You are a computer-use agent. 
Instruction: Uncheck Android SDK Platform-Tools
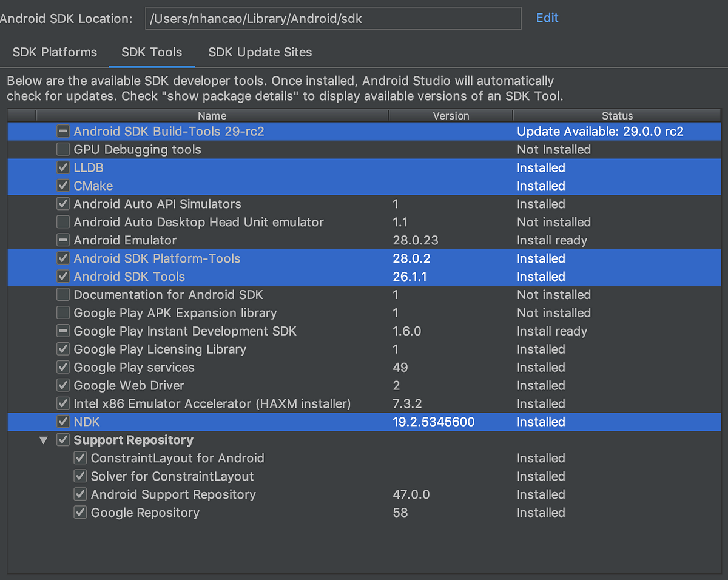pyautogui.click(x=62, y=258)
